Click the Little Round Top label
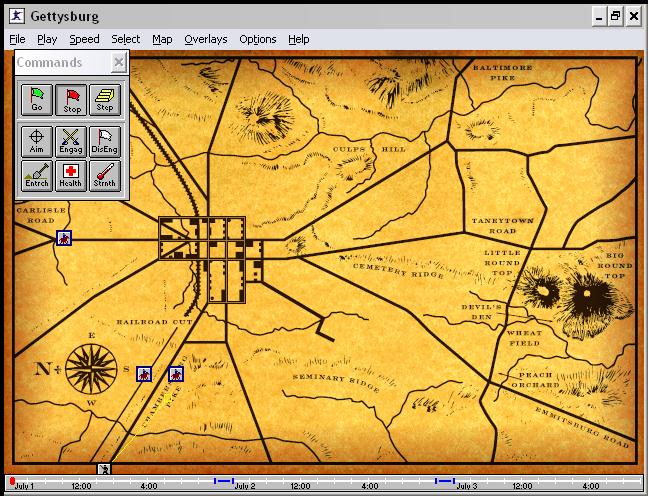This screenshot has height=496, width=648. click(502, 262)
